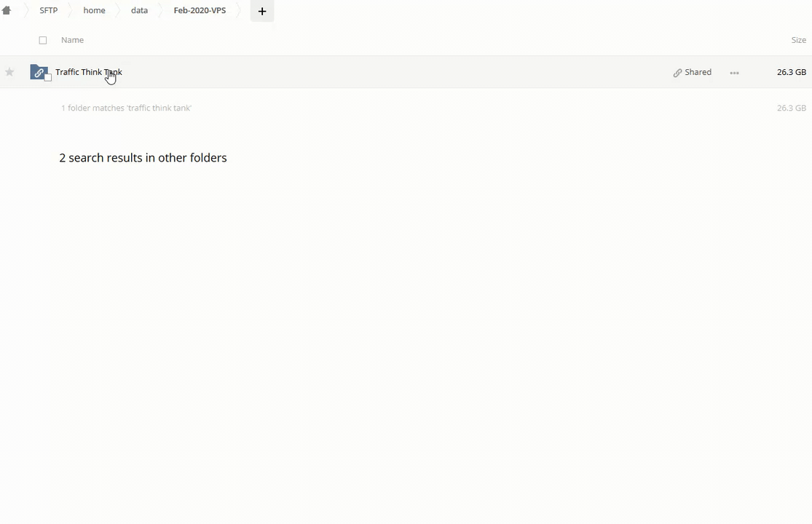Go to the 'home' breadcrumb folder
This screenshot has height=524, width=812.
tap(94, 11)
